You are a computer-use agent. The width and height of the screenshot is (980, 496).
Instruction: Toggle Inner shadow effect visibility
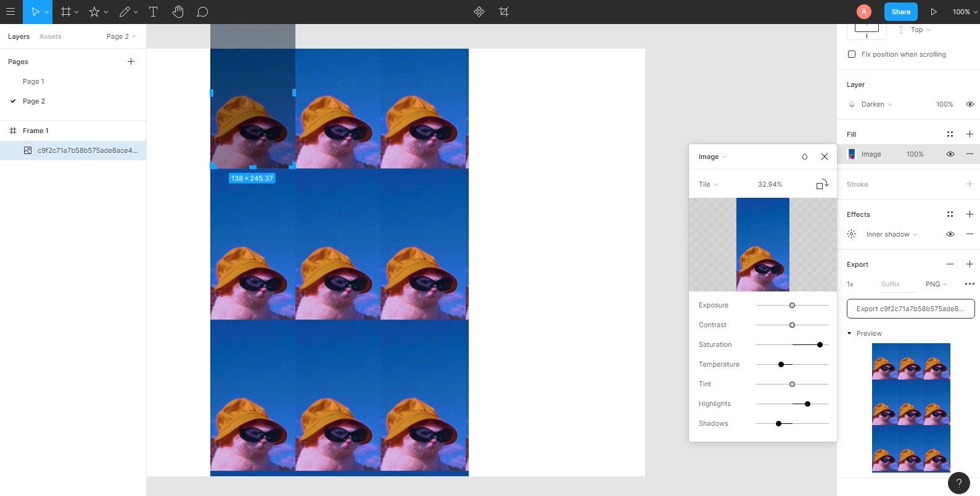pyautogui.click(x=950, y=234)
